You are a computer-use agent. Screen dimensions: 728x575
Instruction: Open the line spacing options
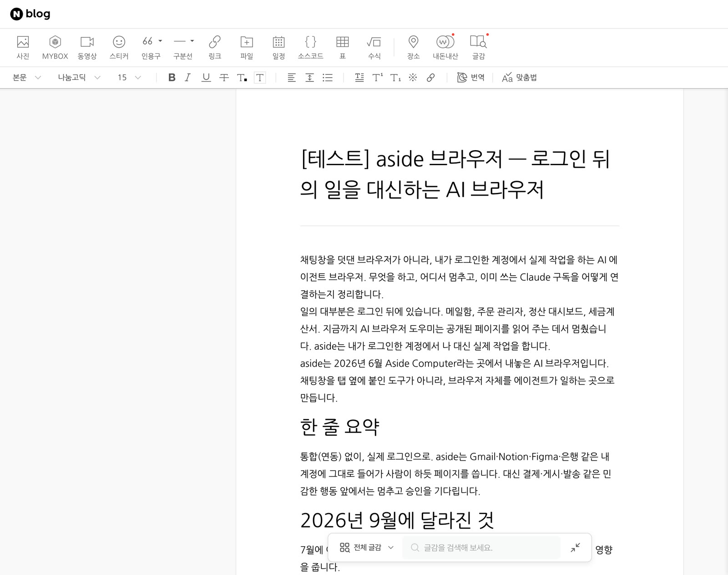(x=309, y=77)
